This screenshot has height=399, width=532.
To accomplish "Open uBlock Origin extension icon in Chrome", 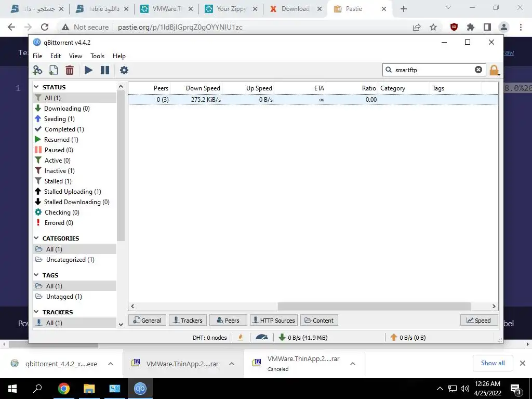I will point(454,27).
